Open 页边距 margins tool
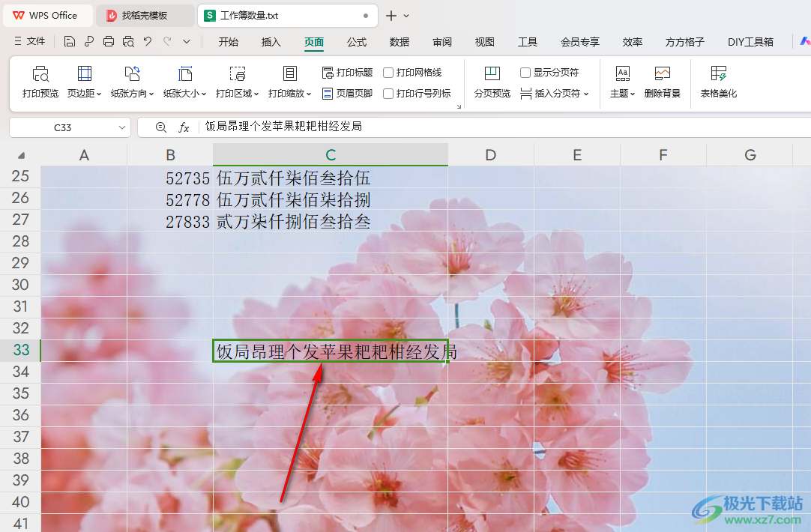The height and width of the screenshot is (532, 811). coord(84,82)
